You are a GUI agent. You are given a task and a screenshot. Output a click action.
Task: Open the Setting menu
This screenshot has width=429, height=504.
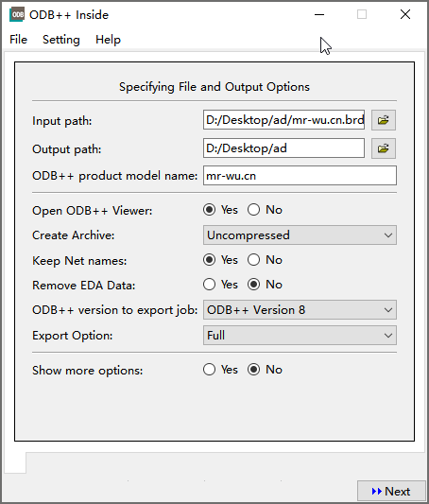tap(61, 40)
